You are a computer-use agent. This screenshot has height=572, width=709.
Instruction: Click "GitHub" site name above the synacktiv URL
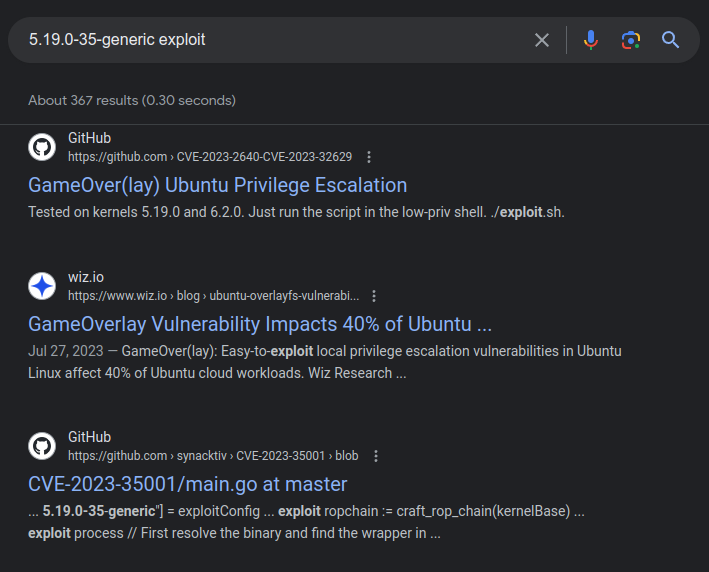click(x=89, y=437)
